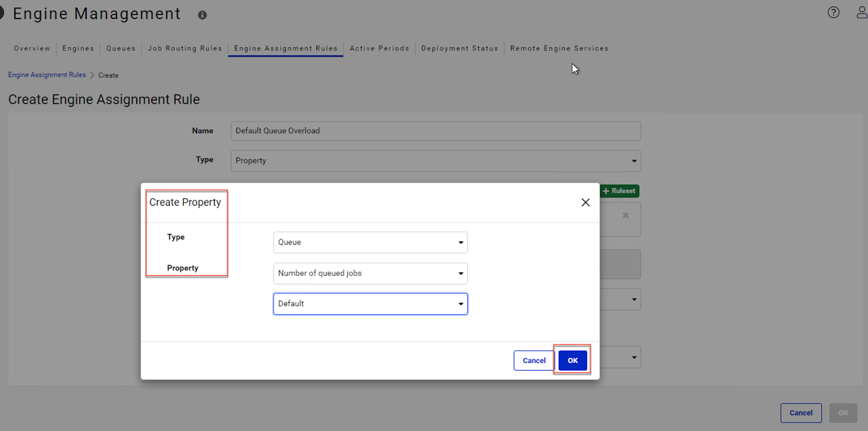Click the disabled page OK button at bottom
Viewport: 868px width, 431px height.
tap(843, 413)
